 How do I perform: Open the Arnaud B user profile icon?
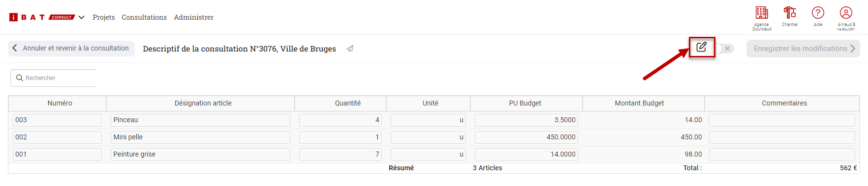(846, 13)
